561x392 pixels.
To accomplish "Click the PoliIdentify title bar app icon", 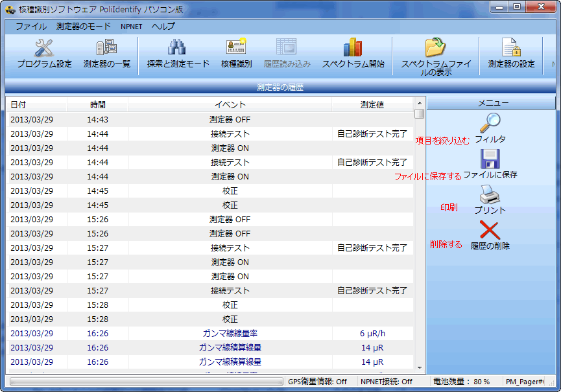I will [10, 9].
